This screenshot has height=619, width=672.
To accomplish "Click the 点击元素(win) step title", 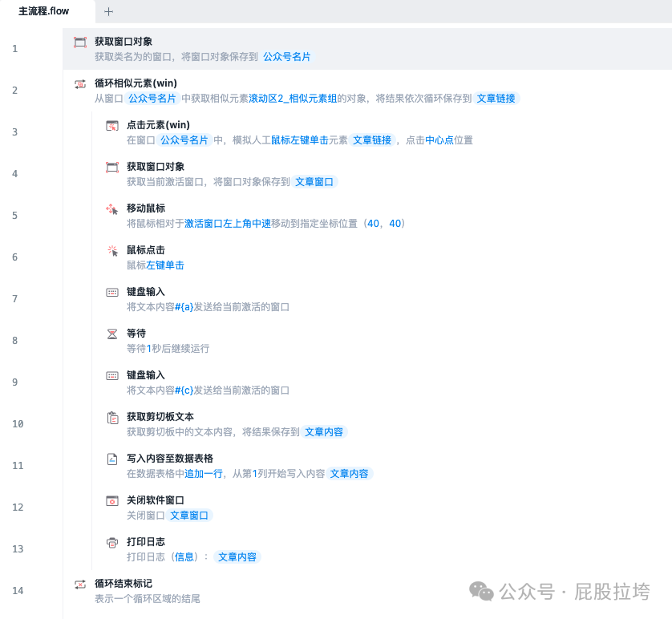I will [x=158, y=125].
